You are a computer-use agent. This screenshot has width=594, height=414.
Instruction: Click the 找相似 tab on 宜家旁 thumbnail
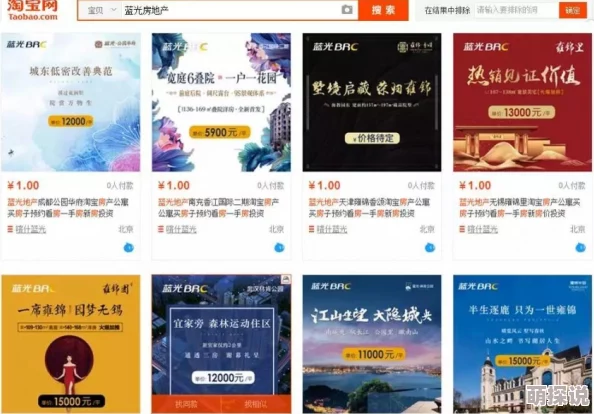(x=256, y=405)
